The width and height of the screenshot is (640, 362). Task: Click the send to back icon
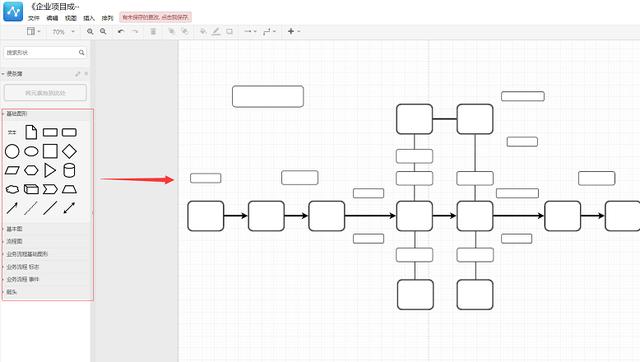(185, 31)
